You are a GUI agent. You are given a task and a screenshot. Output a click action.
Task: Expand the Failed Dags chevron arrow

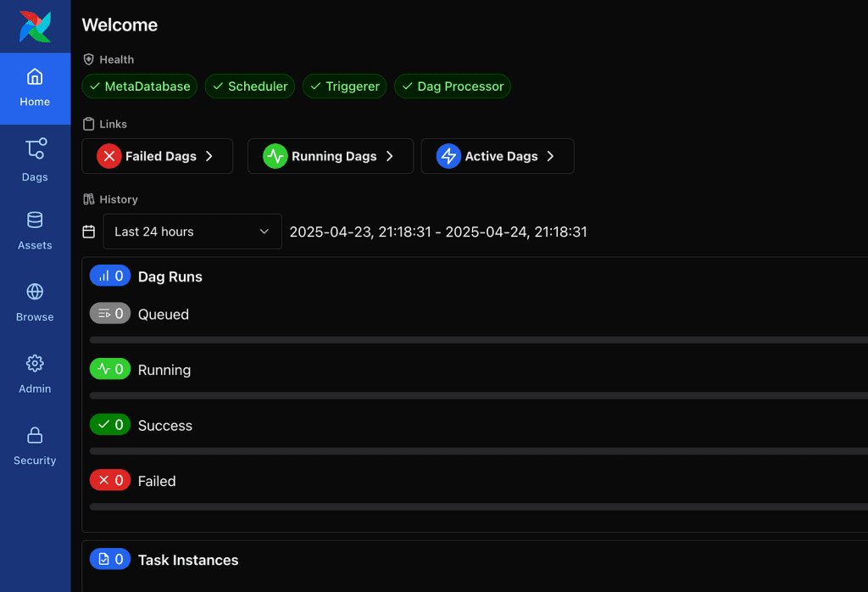209,156
